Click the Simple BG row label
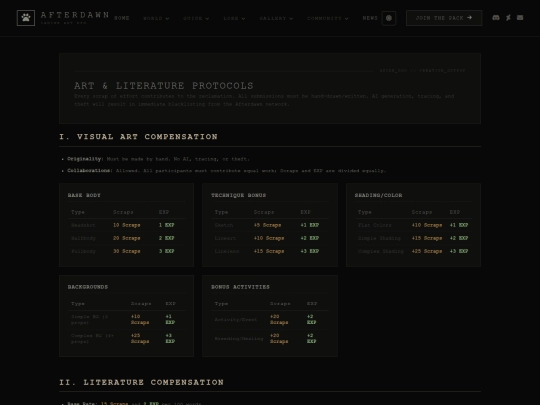This screenshot has height=405, width=540. click(89, 320)
